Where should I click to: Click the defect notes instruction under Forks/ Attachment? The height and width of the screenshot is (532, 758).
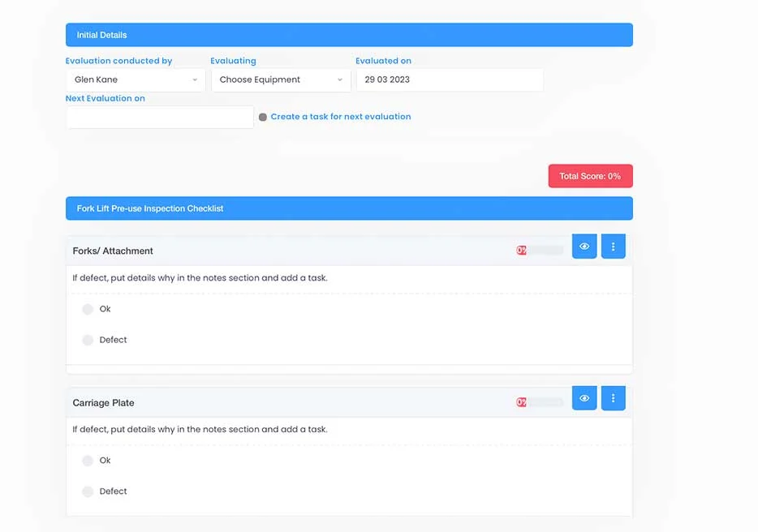[200, 278]
